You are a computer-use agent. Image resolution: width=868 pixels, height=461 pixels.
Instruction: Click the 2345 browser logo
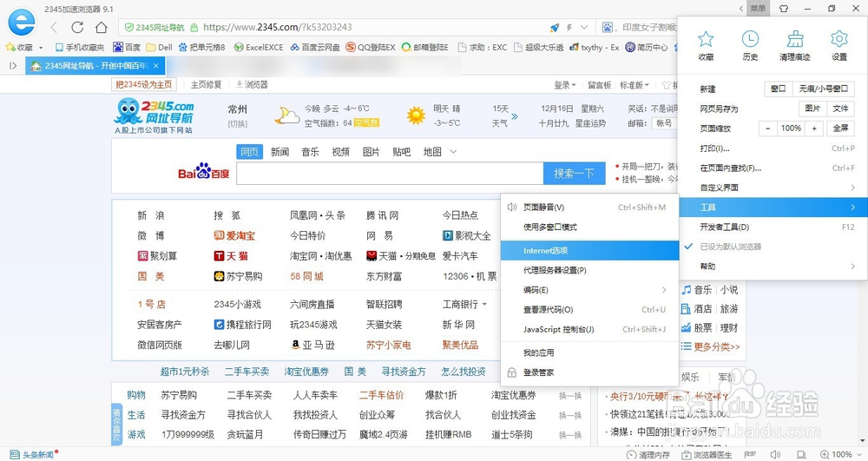click(x=21, y=23)
